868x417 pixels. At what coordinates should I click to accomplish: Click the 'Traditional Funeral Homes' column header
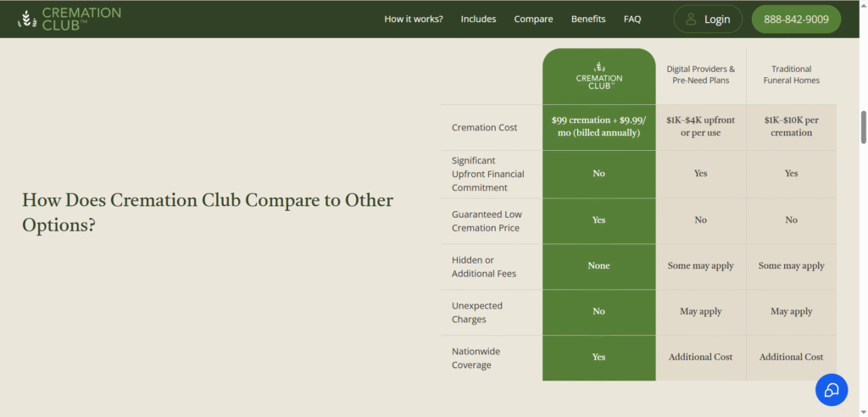click(792, 75)
